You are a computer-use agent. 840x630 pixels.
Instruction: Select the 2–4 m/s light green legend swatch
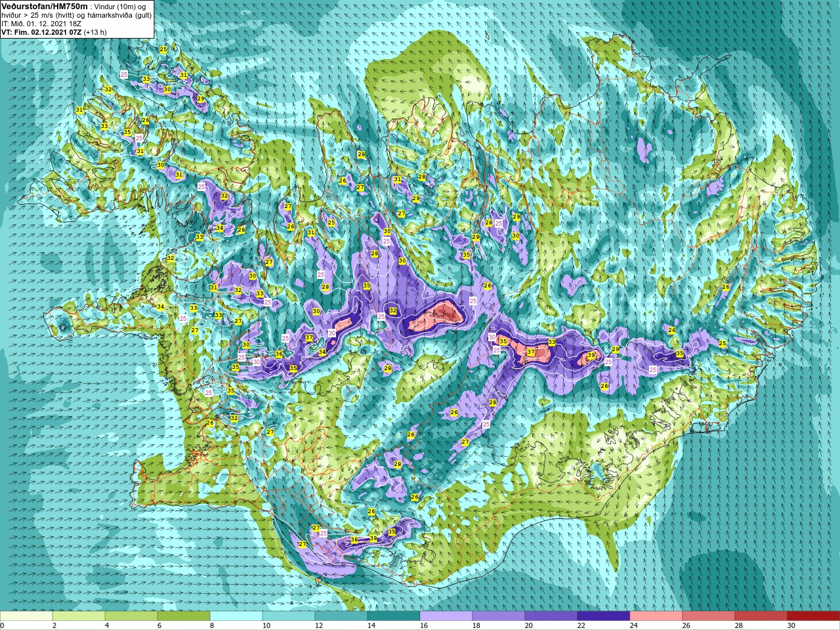[79, 616]
